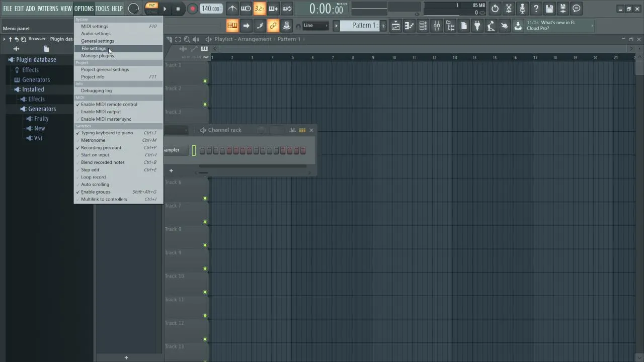The image size is (644, 362).
Task: Toggle the countdown before recording 3.2.1 icon
Action: point(259,9)
